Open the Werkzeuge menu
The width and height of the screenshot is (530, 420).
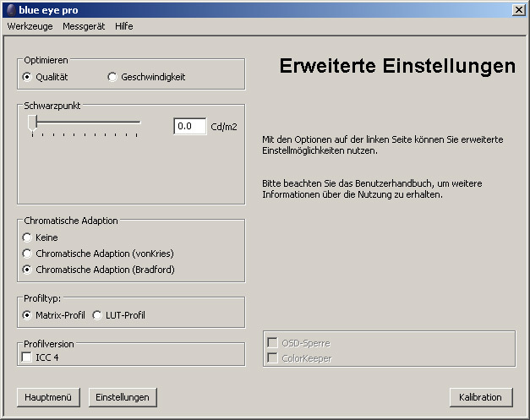pyautogui.click(x=30, y=26)
